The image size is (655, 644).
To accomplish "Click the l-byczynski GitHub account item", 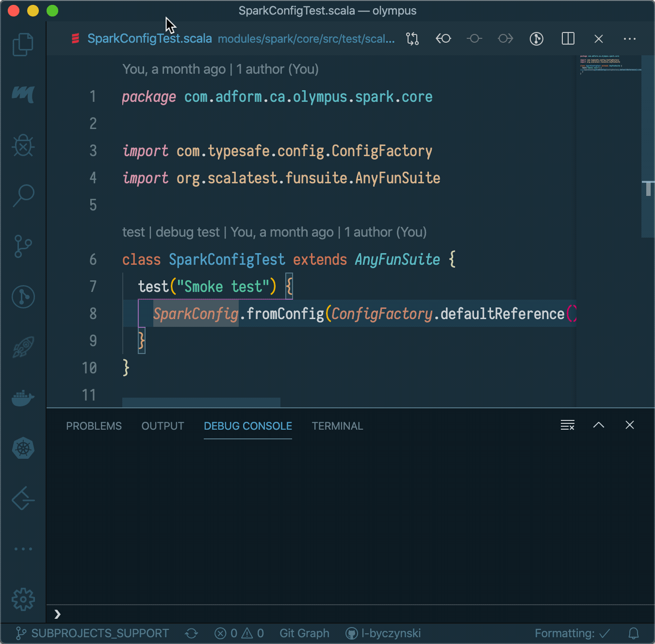I will [x=383, y=633].
